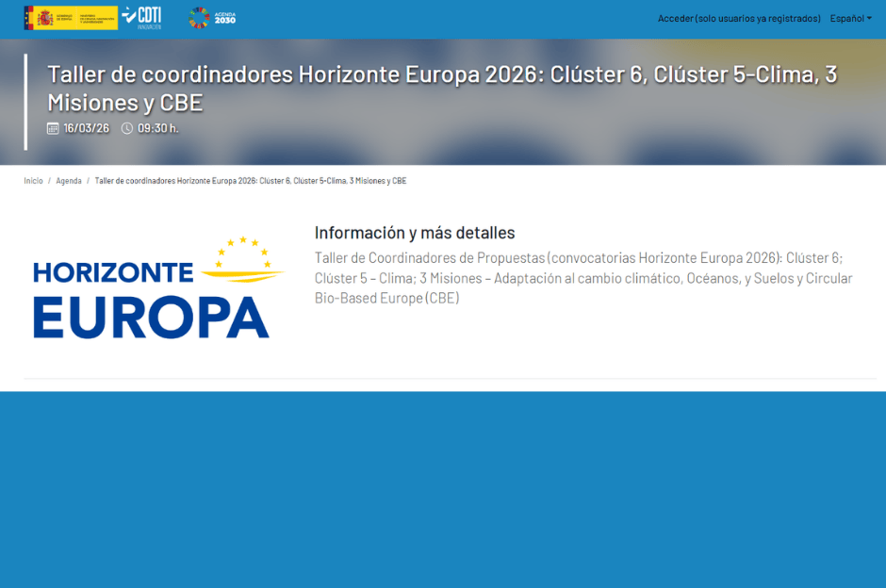886x588 pixels.
Task: Click the current page breadcrumb 'Taller de coordinadores'
Action: point(250,181)
